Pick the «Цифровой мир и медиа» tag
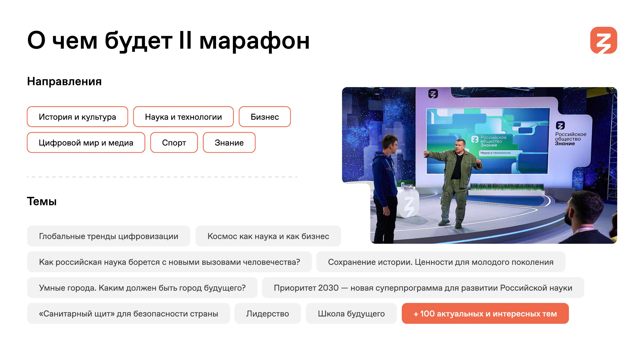 tap(86, 142)
